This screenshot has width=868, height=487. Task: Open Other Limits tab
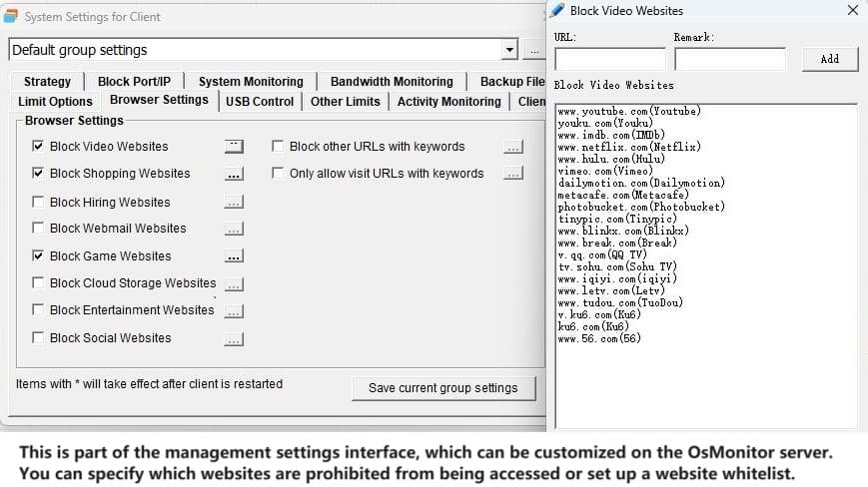pos(345,102)
